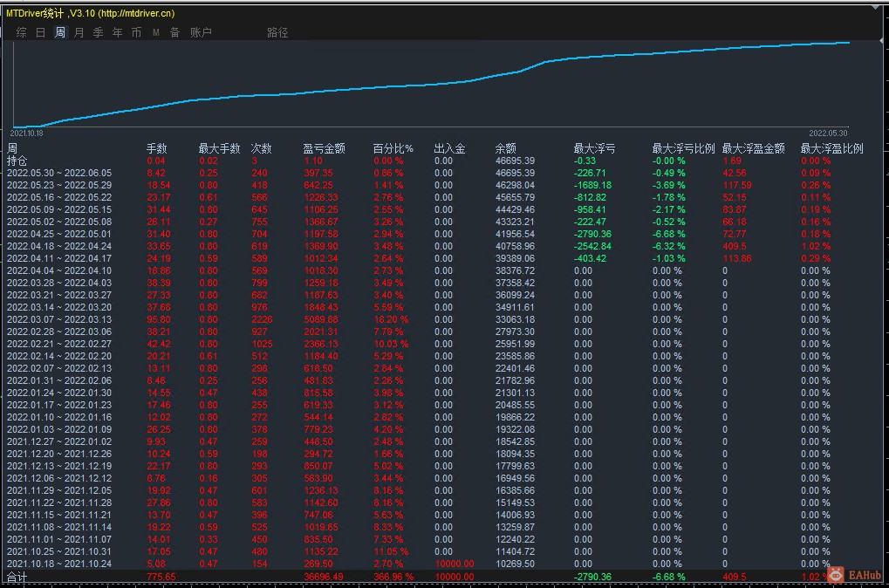Click the 出入金 column header
This screenshot has height=588, width=889.
(449, 148)
